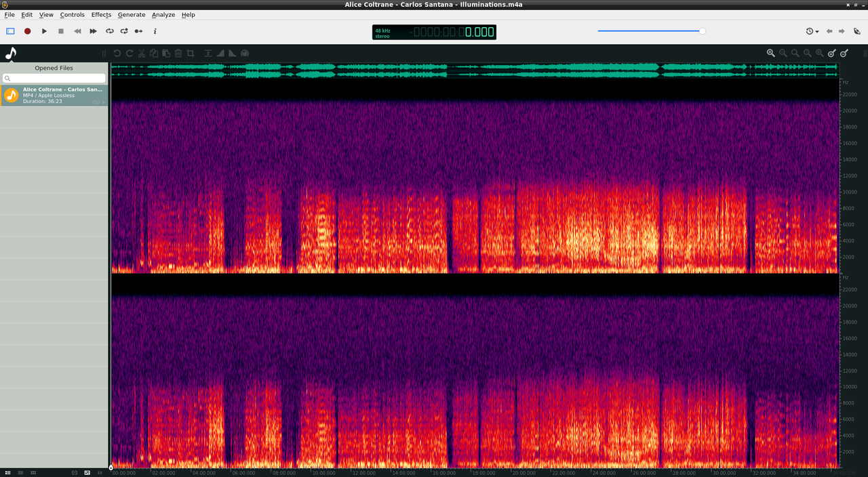The image size is (868, 477).
Task: Toggle loop playback
Action: click(x=110, y=31)
